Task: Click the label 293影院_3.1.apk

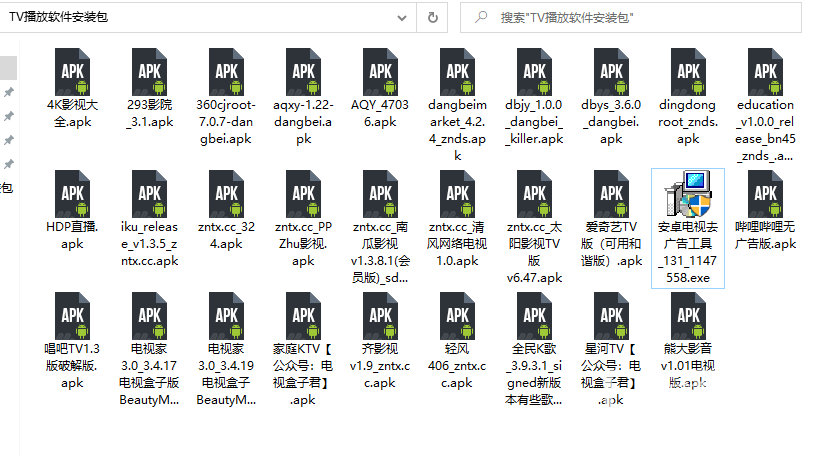Action: click(149, 113)
